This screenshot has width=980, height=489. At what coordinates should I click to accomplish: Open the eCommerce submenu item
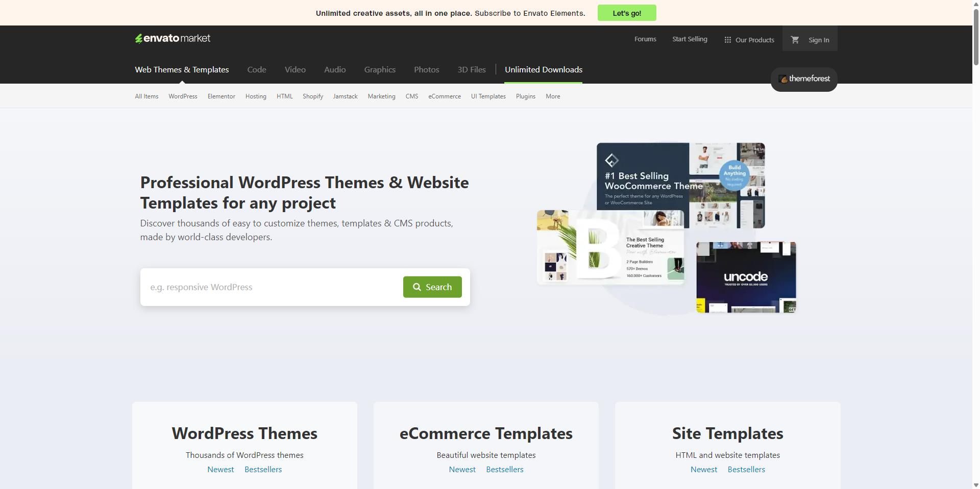(445, 96)
